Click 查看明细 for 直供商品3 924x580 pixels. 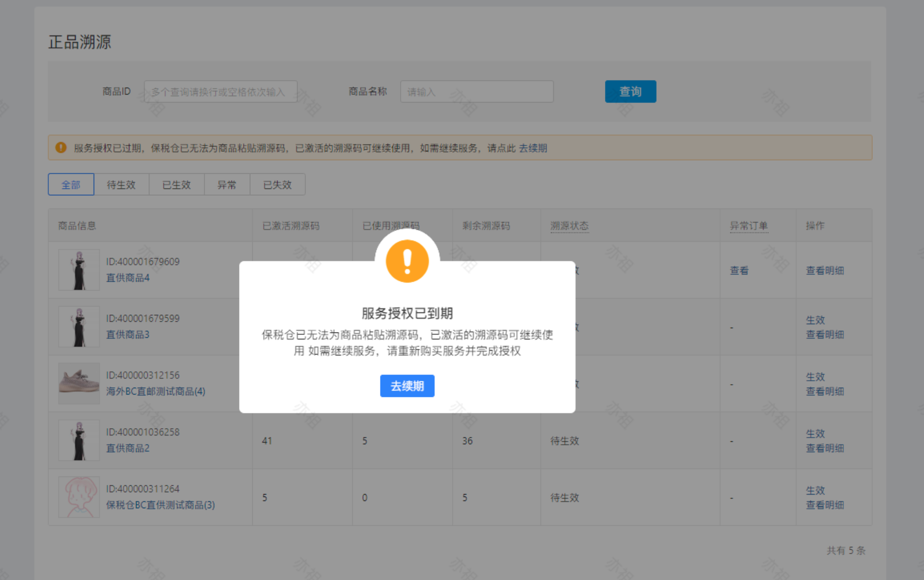pyautogui.click(x=824, y=334)
